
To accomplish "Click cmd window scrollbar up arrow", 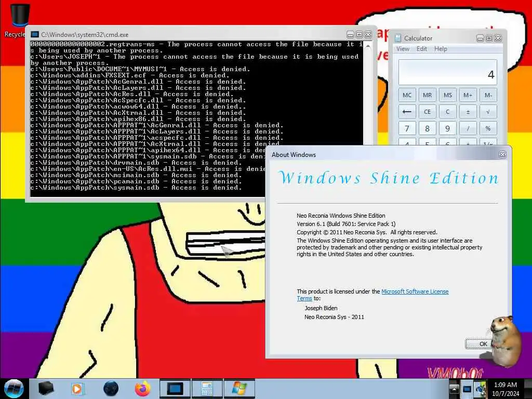I will [x=368, y=46].
